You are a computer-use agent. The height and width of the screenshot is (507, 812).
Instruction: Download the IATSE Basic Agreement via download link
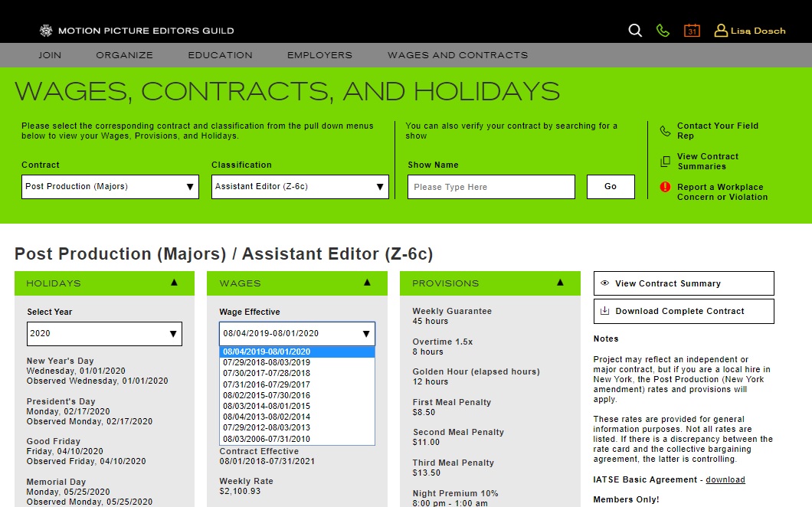(725, 479)
